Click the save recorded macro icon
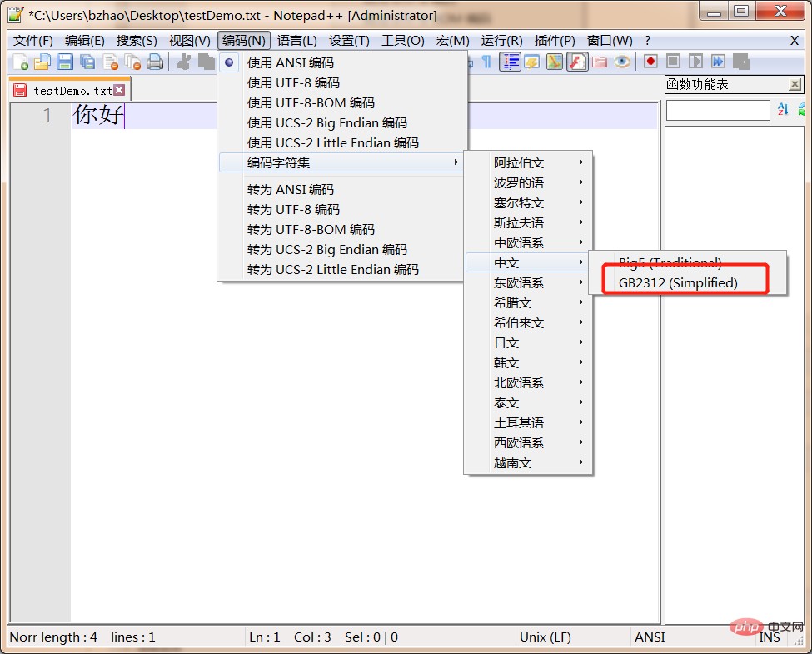The image size is (812, 654). point(741,62)
